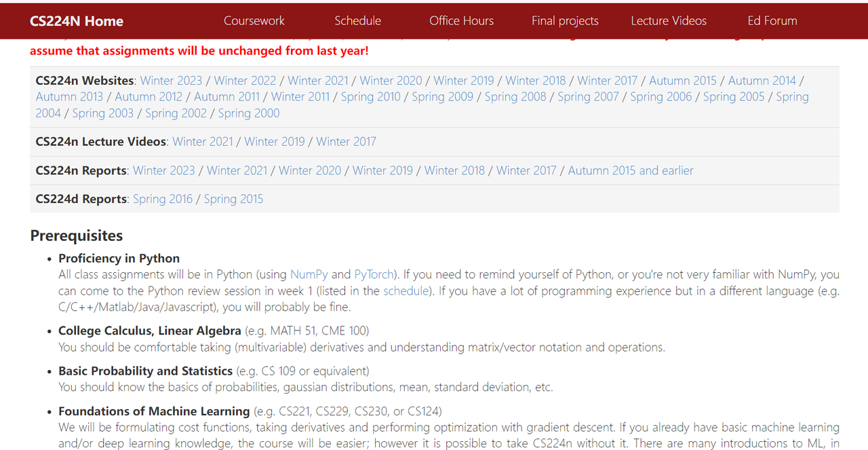Viewport: 868px width, 450px height.
Task: Click the Spring 2000 website link
Action: (x=248, y=113)
